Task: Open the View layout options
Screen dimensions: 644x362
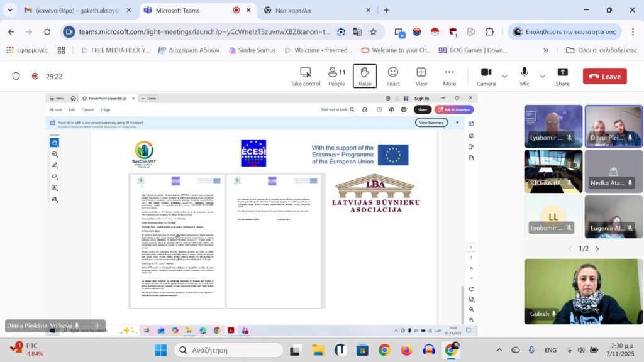Action: point(421,76)
